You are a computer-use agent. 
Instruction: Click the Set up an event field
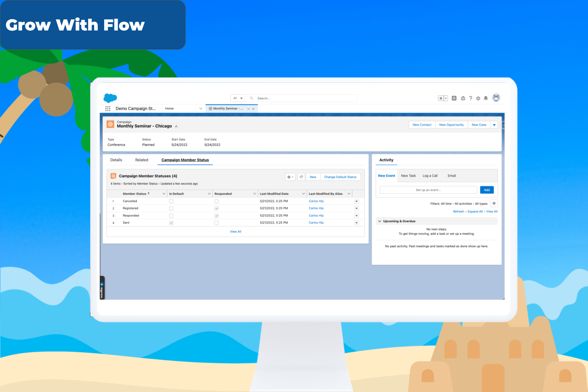pos(428,190)
